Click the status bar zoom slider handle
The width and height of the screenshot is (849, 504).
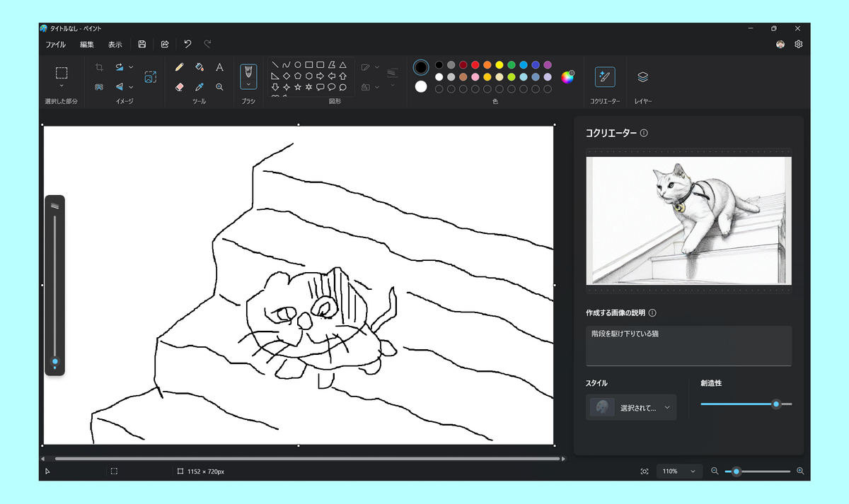[737, 471]
